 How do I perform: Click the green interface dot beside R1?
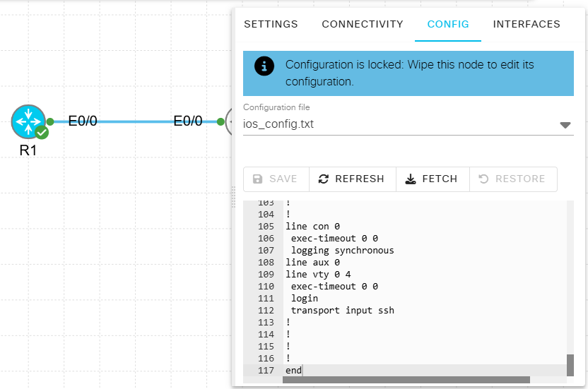[x=50, y=121]
